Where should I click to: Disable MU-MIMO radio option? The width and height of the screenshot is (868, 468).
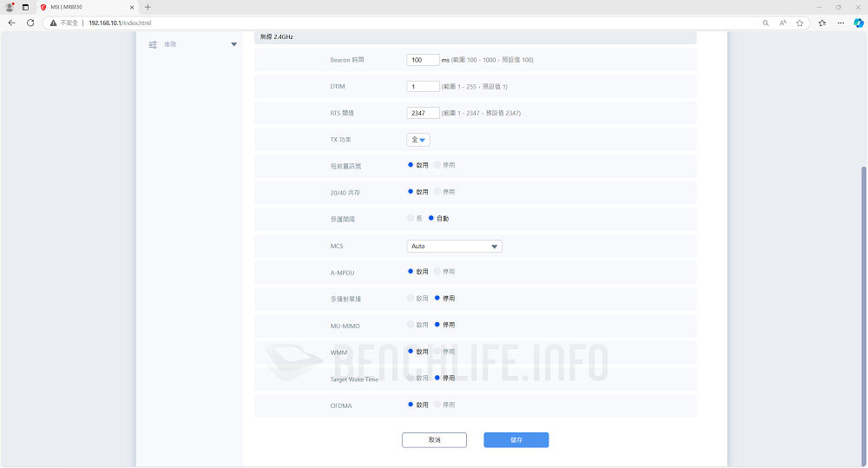point(437,325)
